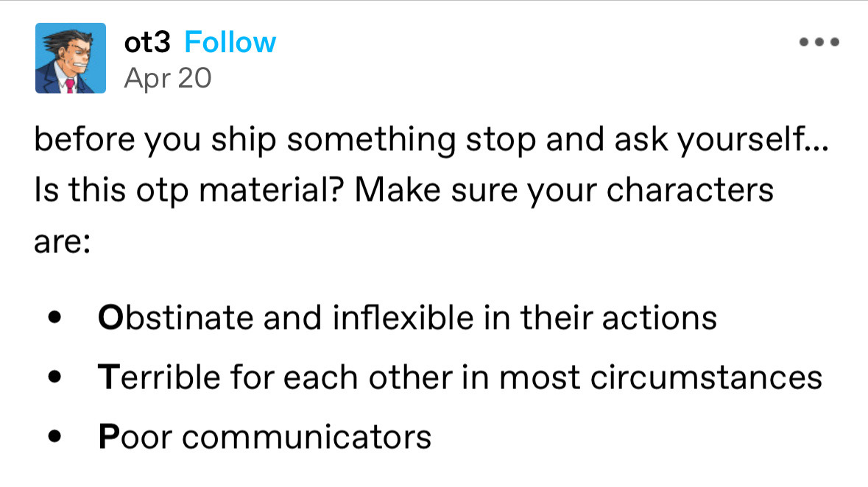868x487 pixels.
Task: Click the ot3 profile avatar
Action: (71, 58)
